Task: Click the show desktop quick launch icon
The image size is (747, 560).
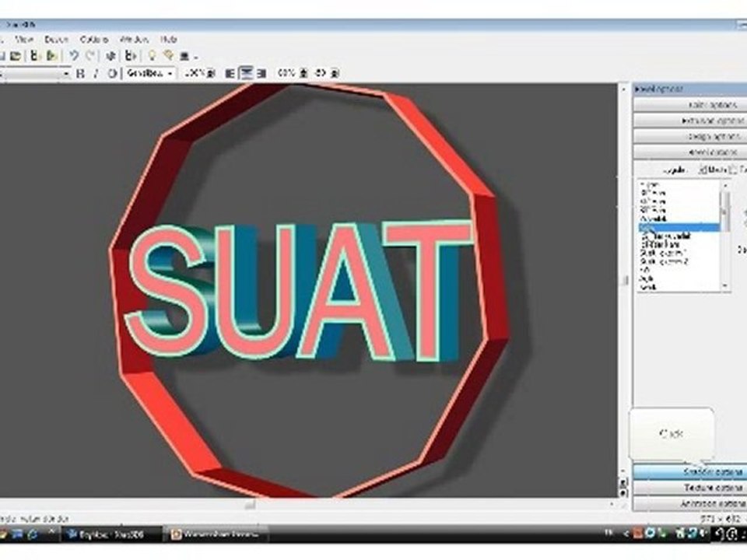Action: (x=17, y=534)
